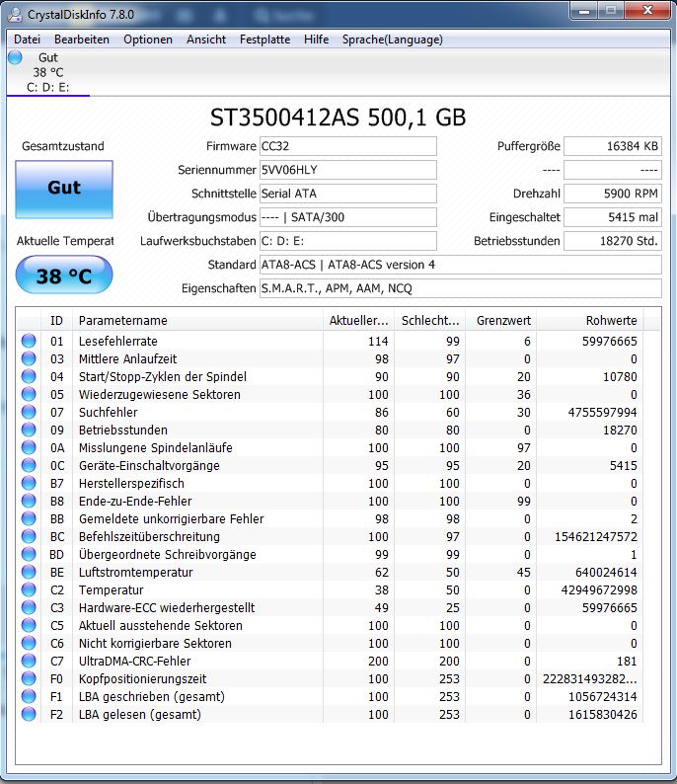Screen dimensions: 677x784
Task: Open the Sprache(Language) menu
Action: (x=392, y=39)
